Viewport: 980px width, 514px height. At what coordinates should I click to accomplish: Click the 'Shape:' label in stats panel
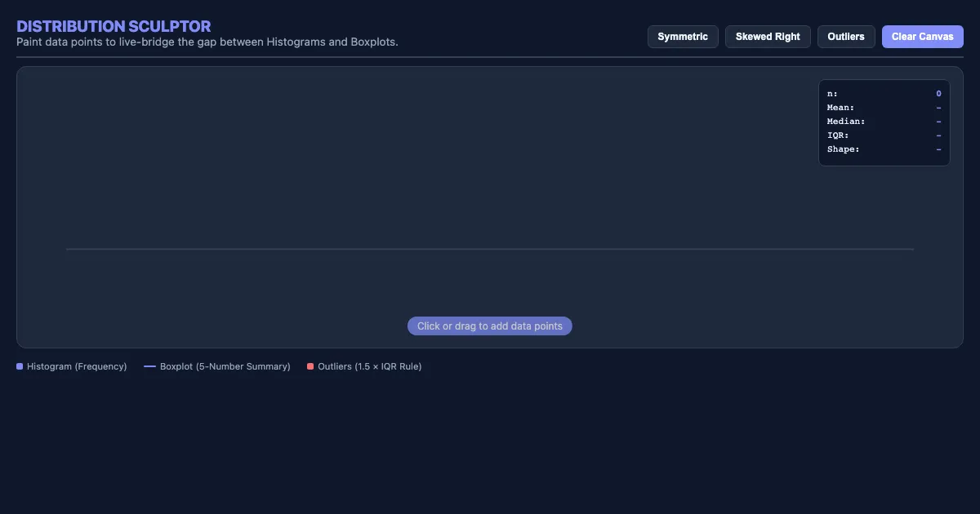(x=844, y=149)
